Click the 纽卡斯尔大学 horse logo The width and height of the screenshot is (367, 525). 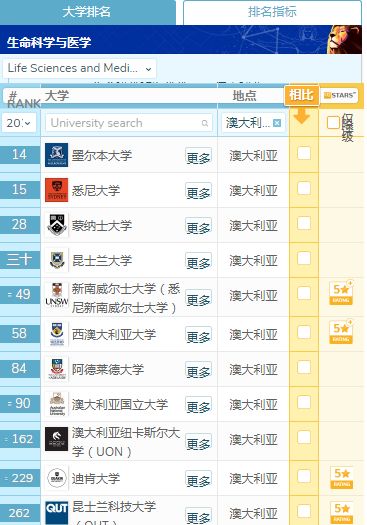(x=57, y=439)
